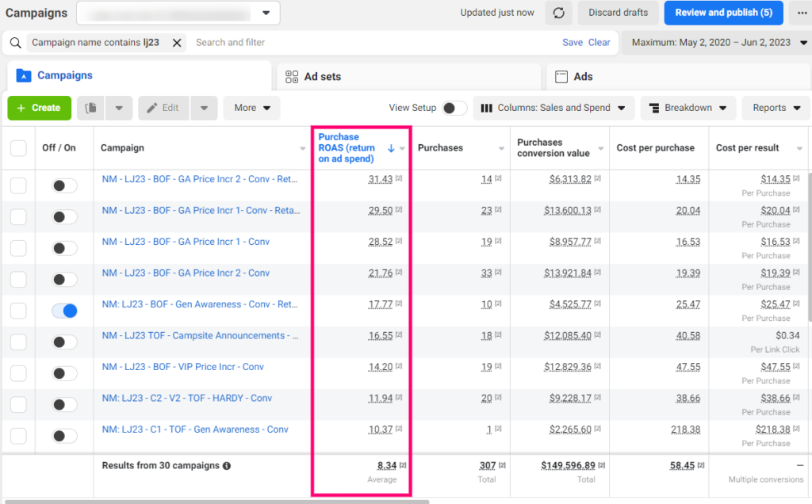This screenshot has width=812, height=504.
Task: Click the refresh data icon
Action: (558, 13)
